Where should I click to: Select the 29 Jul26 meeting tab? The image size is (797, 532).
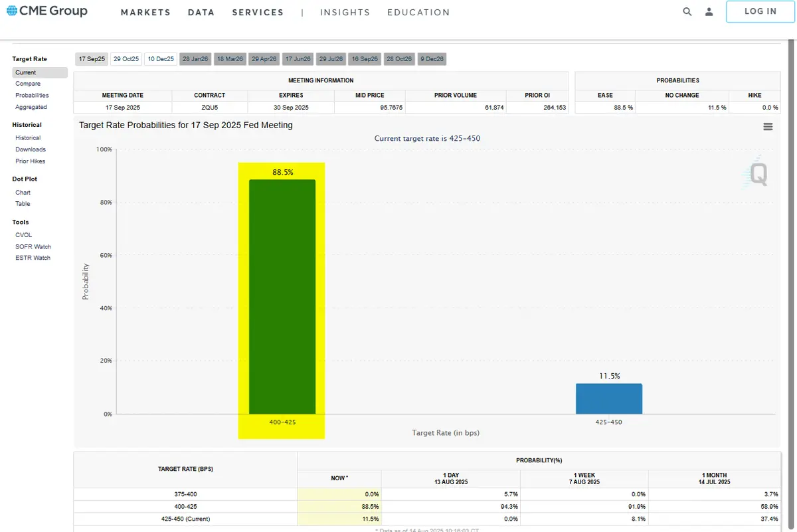331,59
